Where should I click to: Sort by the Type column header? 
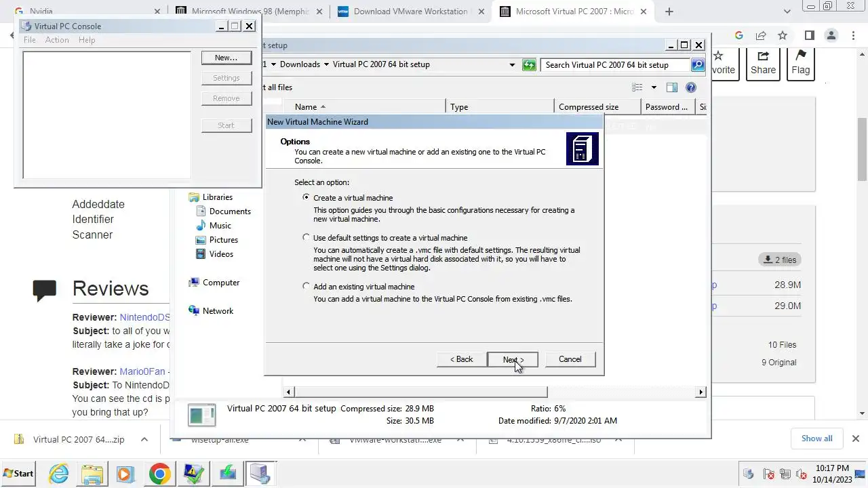[x=500, y=107]
